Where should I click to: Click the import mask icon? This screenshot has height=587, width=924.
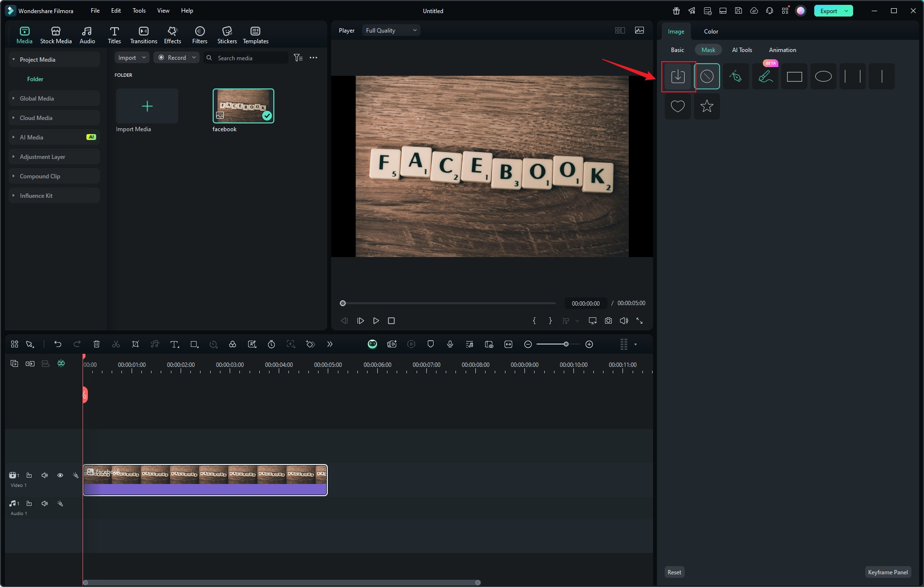pos(677,76)
